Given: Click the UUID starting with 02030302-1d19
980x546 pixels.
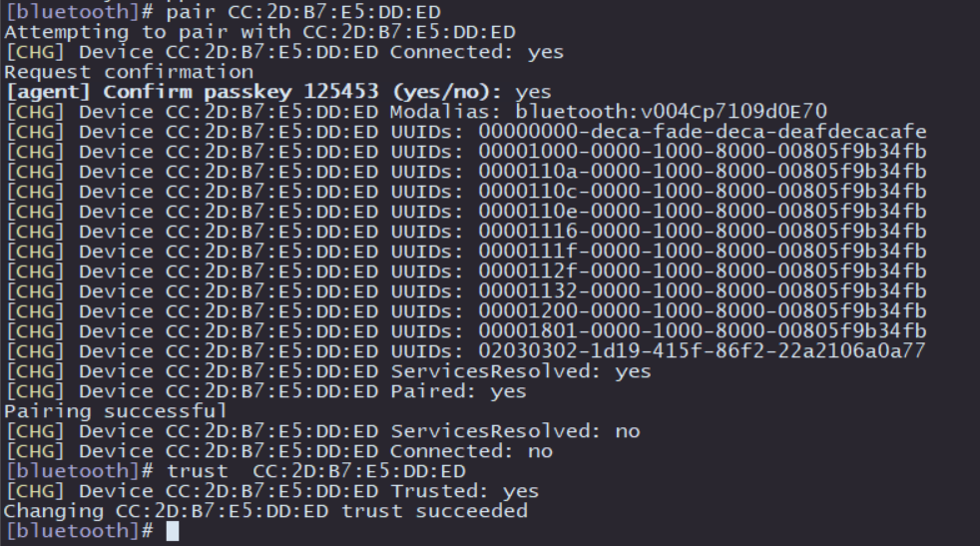Looking at the screenshot, I should (x=702, y=351).
